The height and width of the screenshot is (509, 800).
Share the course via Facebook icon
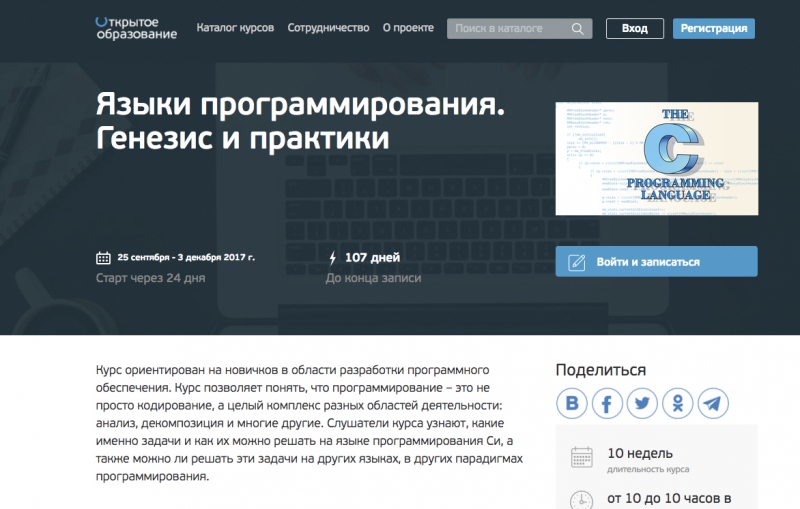point(608,403)
